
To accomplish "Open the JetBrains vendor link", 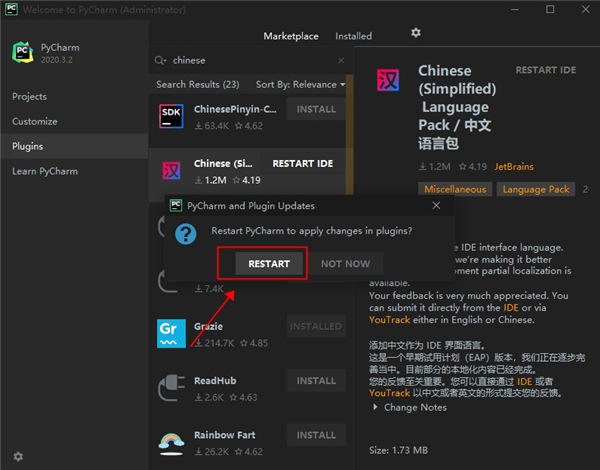I will [x=514, y=166].
